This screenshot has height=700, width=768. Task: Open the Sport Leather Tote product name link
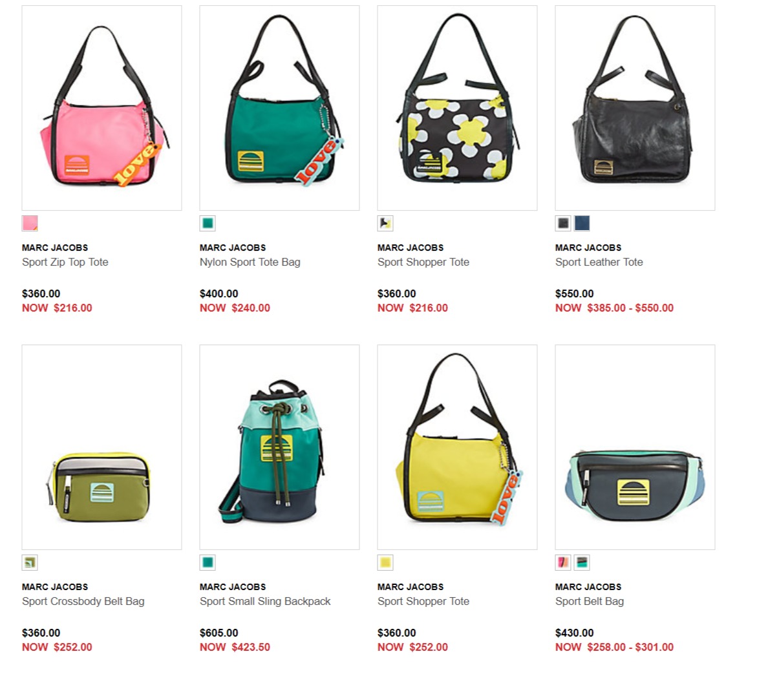(599, 262)
